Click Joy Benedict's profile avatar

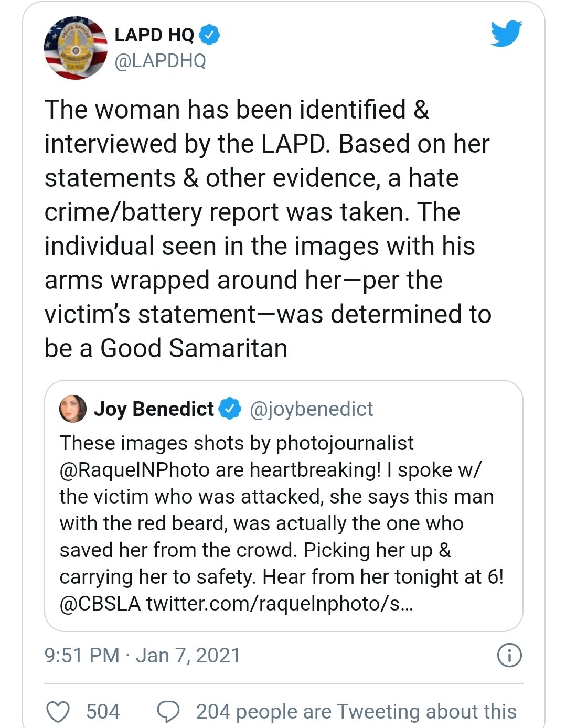click(73, 409)
